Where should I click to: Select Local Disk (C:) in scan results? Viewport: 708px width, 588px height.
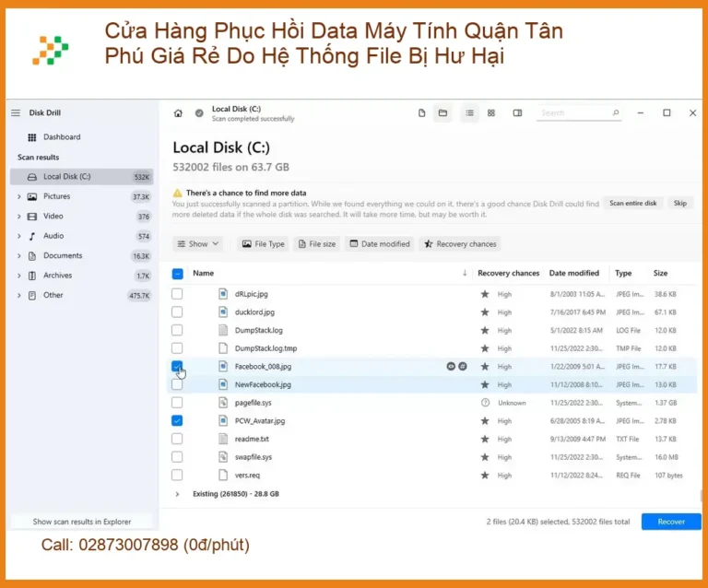(82, 177)
